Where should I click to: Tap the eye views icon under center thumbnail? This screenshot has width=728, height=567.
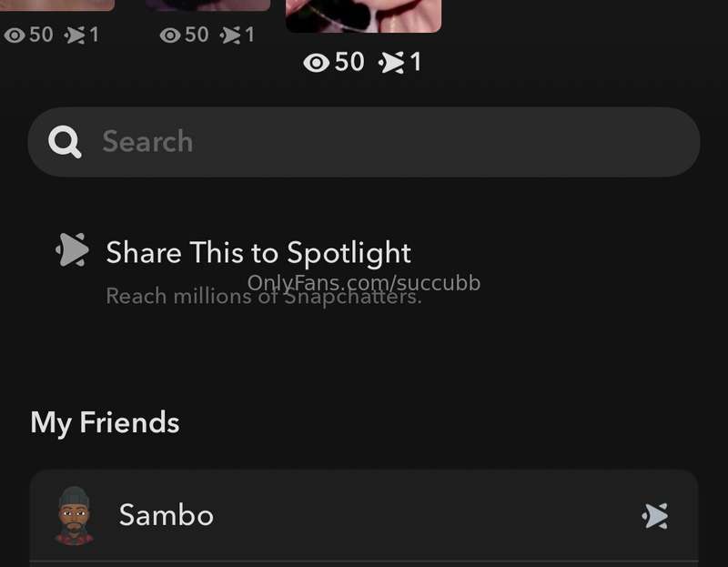316,62
